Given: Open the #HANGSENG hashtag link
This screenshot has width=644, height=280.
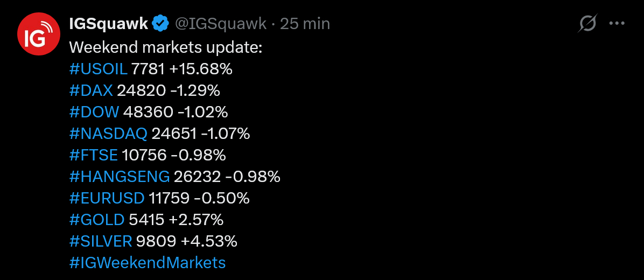Looking at the screenshot, I should pos(120,177).
